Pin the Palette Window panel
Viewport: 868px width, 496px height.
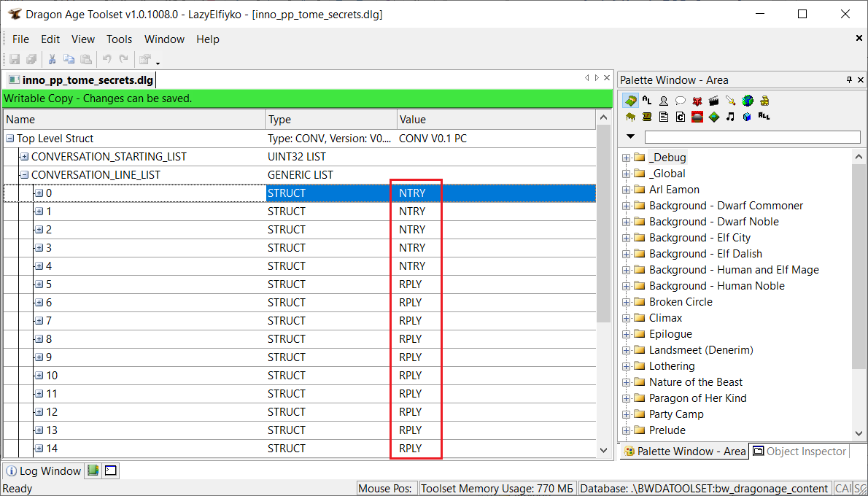850,80
